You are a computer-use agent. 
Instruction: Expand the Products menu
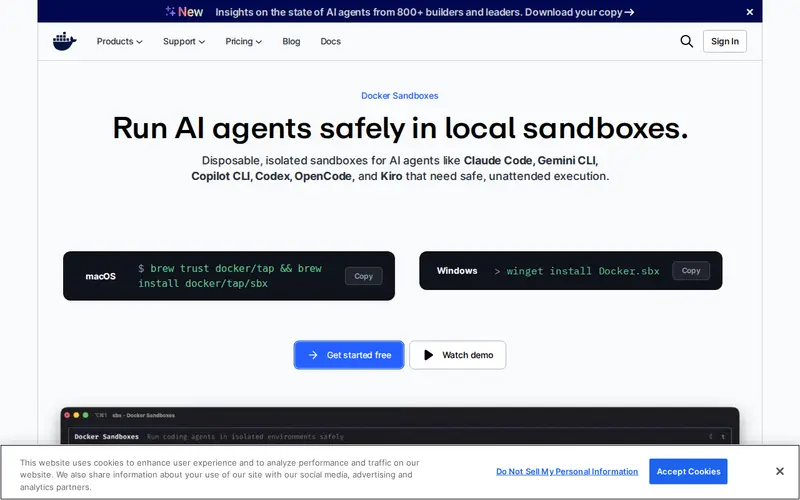click(119, 41)
